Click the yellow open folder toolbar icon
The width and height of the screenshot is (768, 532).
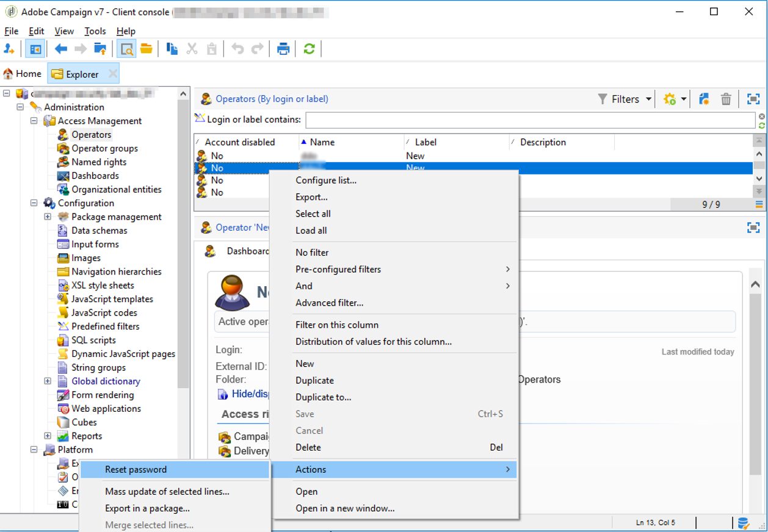coord(147,49)
